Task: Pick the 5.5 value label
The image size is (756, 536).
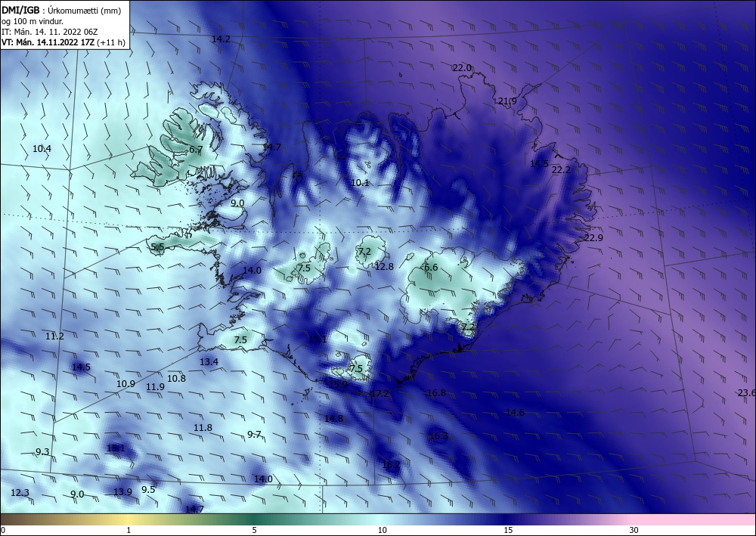Action: [x=158, y=246]
